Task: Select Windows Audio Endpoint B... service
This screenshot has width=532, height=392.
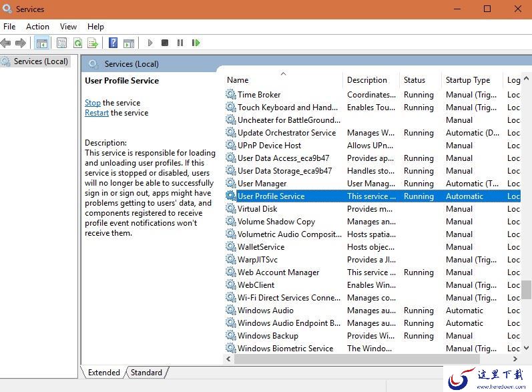Action: (372, 323)
